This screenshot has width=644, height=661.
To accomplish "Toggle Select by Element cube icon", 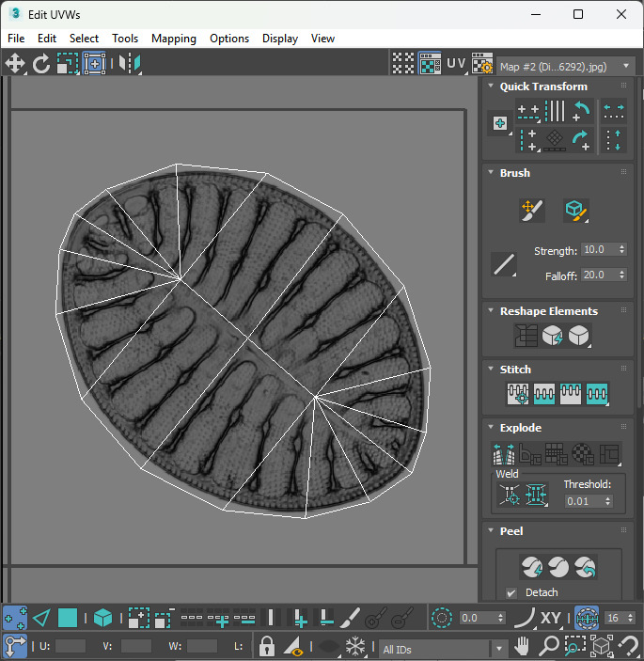I will [x=102, y=618].
